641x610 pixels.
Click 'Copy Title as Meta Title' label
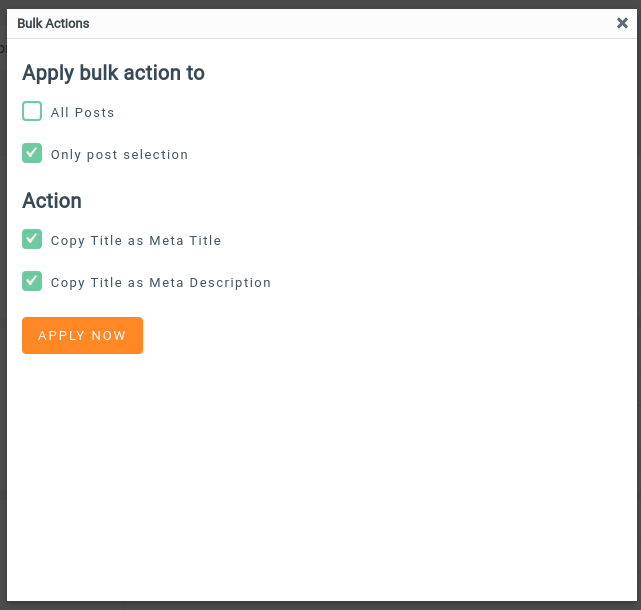(136, 241)
